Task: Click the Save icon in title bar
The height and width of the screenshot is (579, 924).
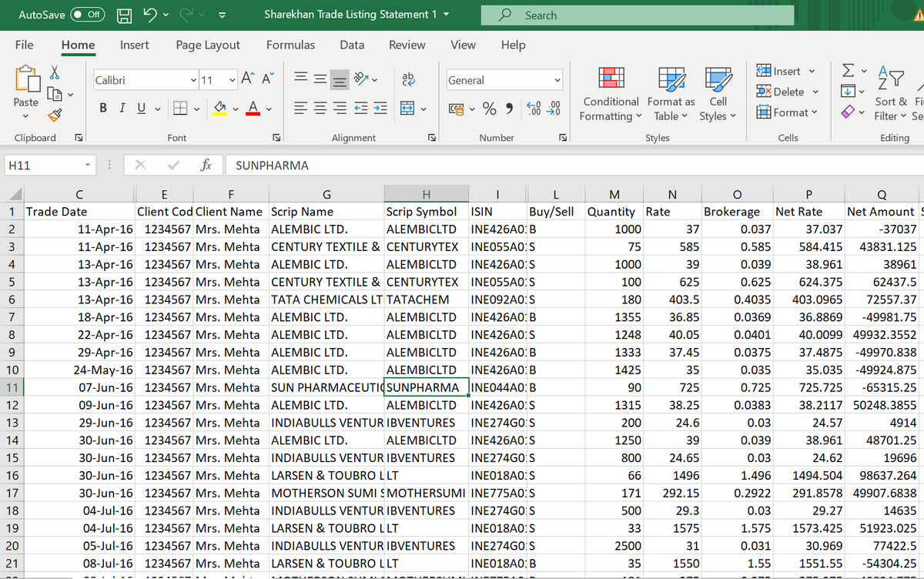Action: 124,15
